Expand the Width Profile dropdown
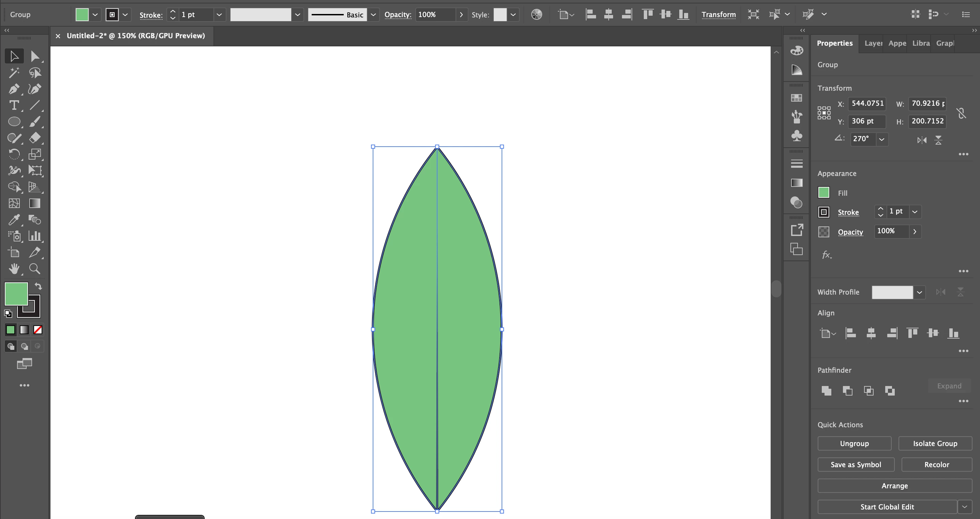Image resolution: width=980 pixels, height=519 pixels. [x=919, y=292]
